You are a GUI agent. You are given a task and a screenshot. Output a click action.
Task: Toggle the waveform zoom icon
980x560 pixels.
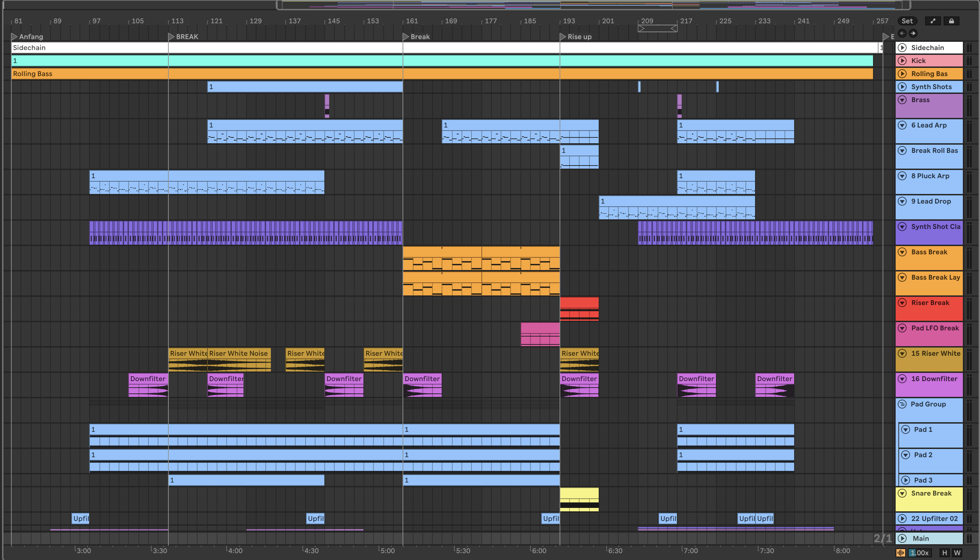coord(901,553)
